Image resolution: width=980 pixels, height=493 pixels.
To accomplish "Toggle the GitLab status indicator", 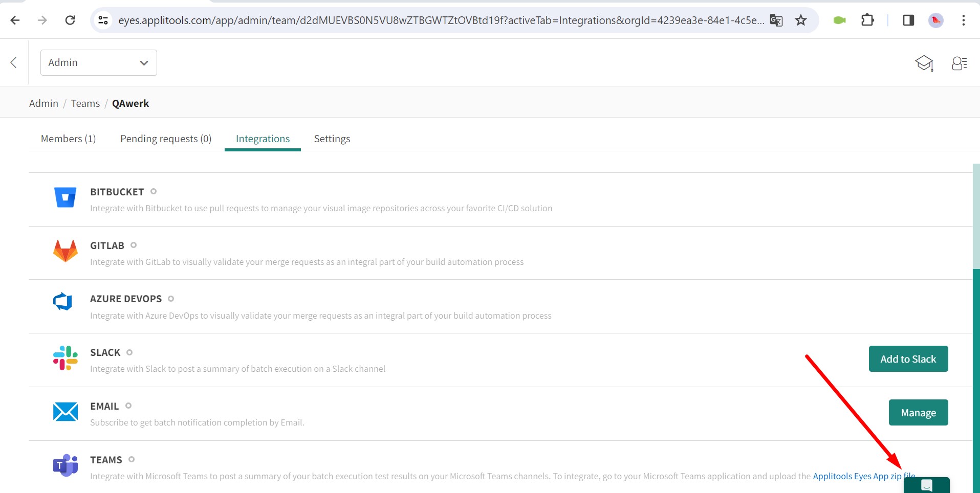I will pos(134,245).
